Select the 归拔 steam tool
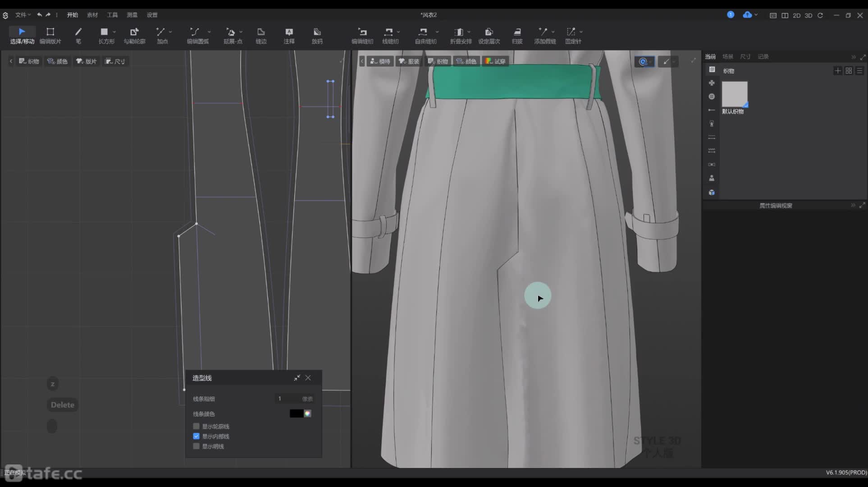 click(x=517, y=35)
